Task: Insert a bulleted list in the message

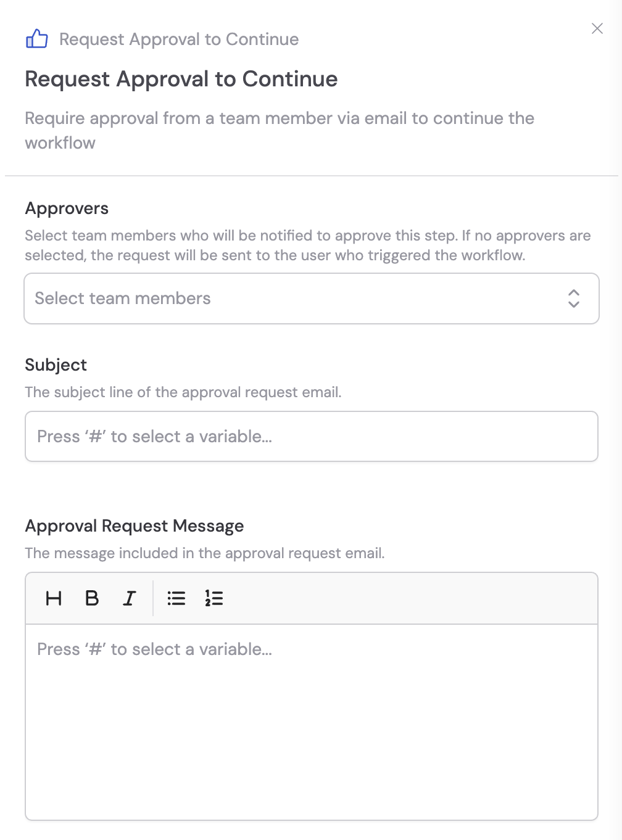Action: pyautogui.click(x=176, y=598)
